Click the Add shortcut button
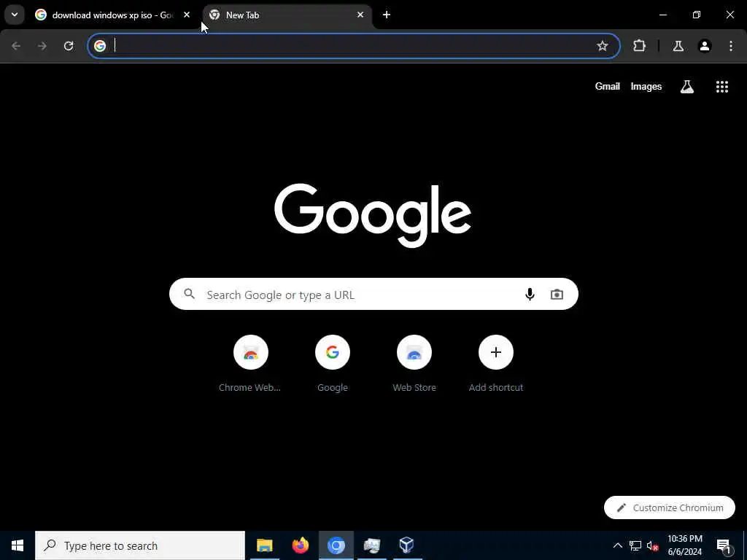The image size is (747, 560). point(496,363)
